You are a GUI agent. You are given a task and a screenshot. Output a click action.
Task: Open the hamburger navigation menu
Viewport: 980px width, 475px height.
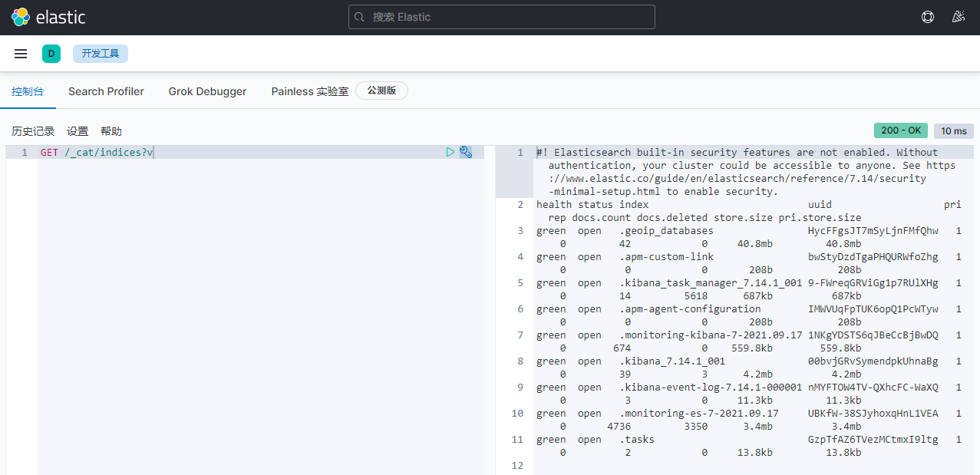click(21, 54)
